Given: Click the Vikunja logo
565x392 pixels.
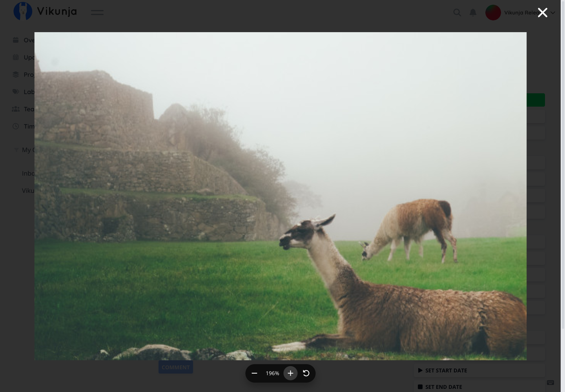Looking at the screenshot, I should pyautogui.click(x=45, y=11).
